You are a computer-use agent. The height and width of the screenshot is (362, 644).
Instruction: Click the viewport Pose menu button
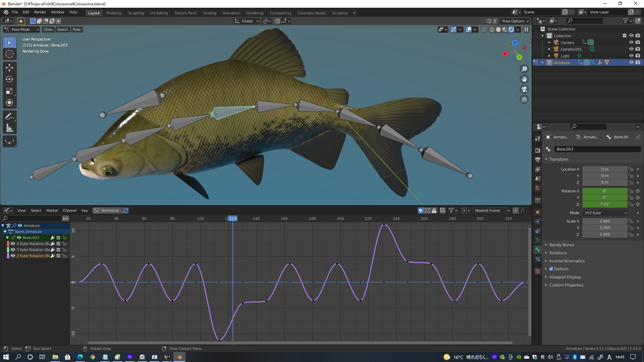[x=76, y=29]
